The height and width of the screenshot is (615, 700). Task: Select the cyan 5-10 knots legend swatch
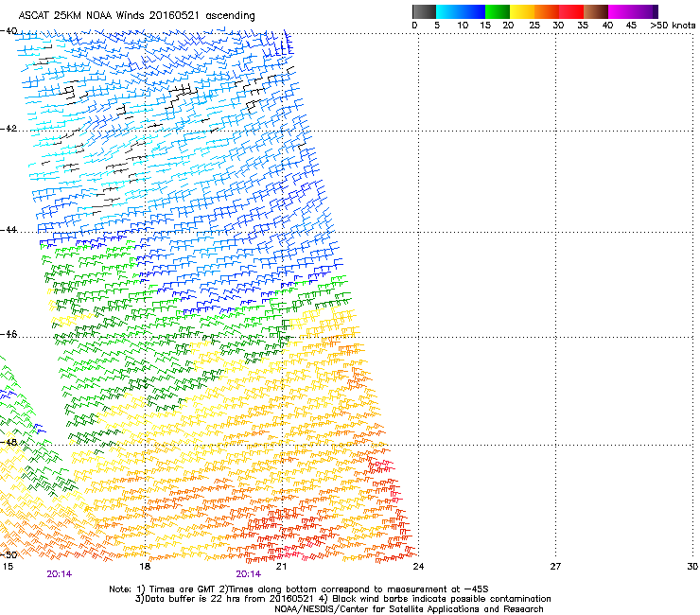click(x=447, y=11)
